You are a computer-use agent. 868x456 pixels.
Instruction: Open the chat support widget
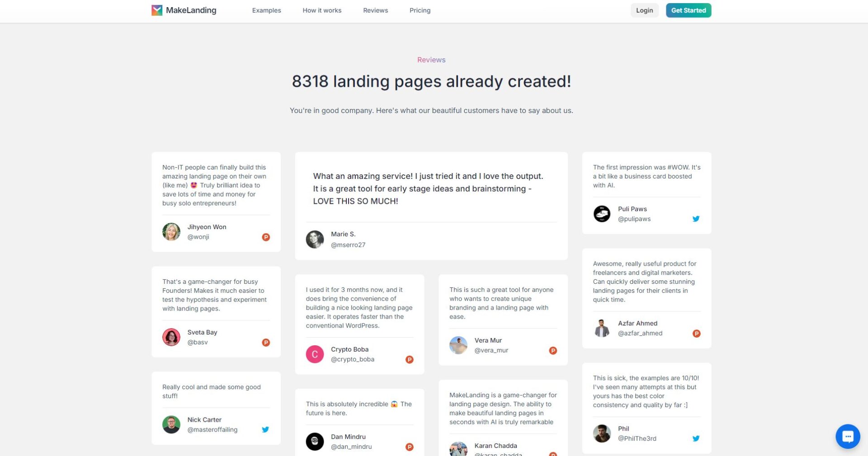[x=848, y=436]
